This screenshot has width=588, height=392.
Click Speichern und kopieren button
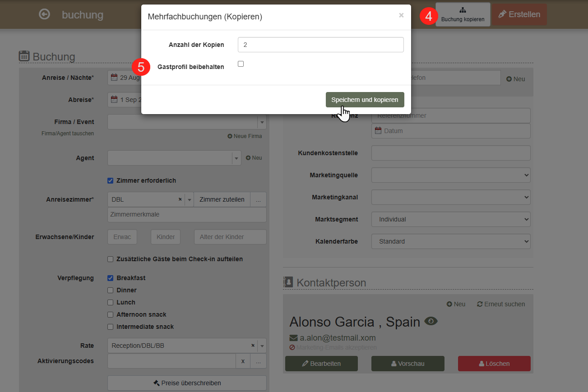365,100
